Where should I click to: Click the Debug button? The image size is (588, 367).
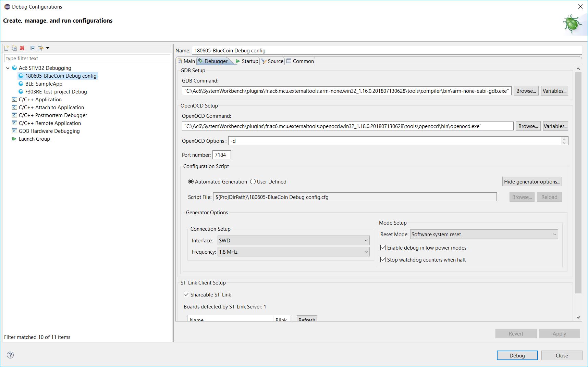click(517, 356)
